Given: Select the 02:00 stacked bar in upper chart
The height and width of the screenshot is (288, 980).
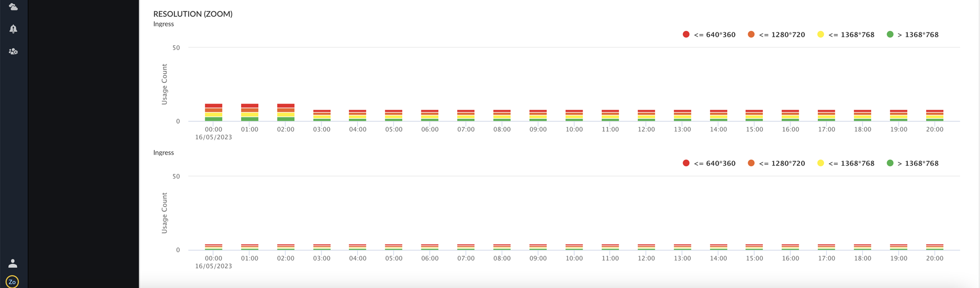Looking at the screenshot, I should [x=286, y=112].
